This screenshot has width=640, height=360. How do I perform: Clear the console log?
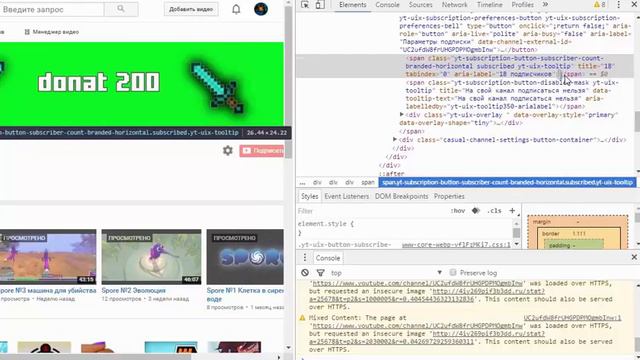pyautogui.click(x=305, y=272)
